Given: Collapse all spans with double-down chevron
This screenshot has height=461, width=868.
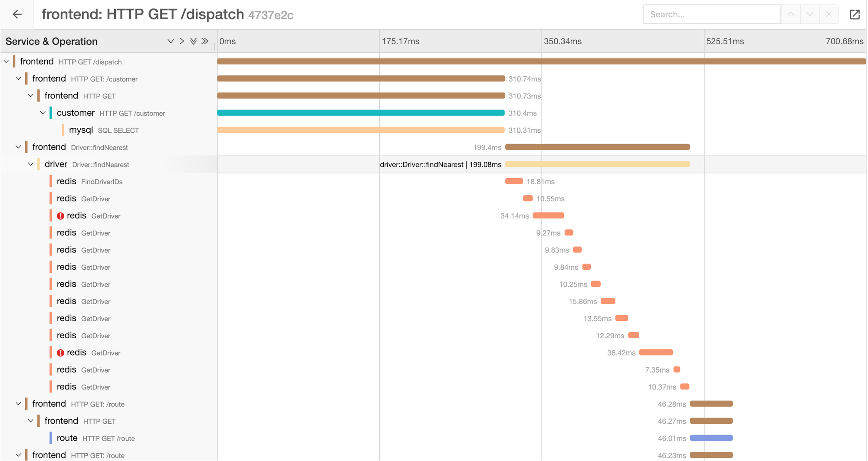Looking at the screenshot, I should [193, 41].
